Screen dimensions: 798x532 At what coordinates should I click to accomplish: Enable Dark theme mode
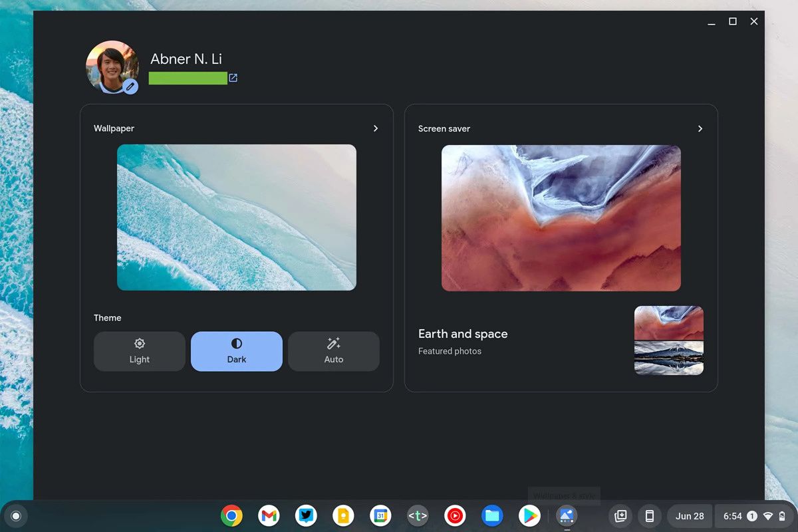coord(236,351)
